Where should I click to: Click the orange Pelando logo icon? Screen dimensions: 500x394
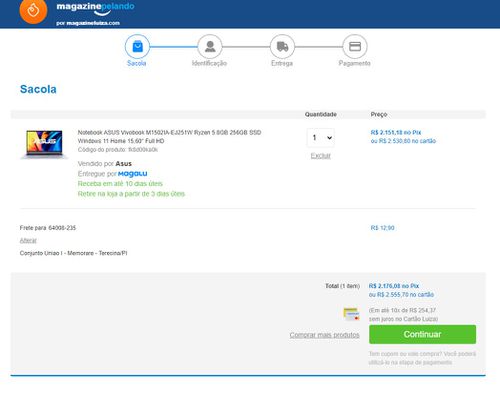33,11
